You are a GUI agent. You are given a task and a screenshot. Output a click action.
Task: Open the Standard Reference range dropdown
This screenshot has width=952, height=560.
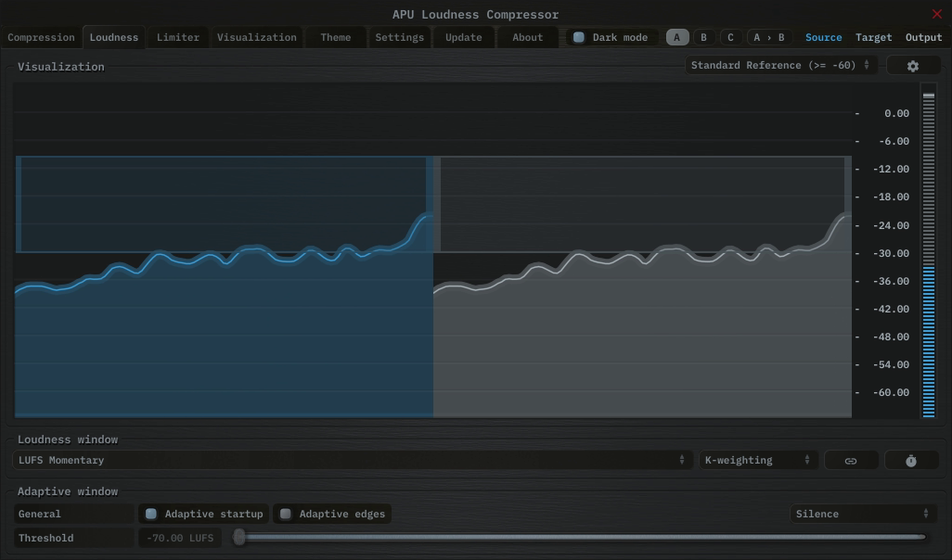pyautogui.click(x=780, y=66)
